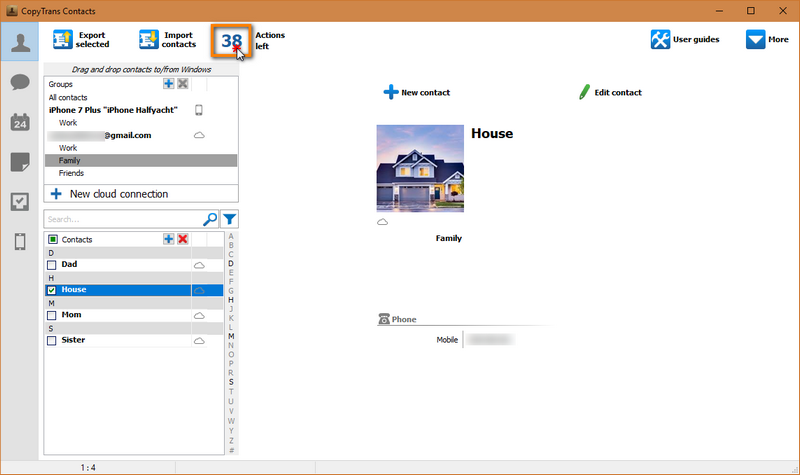The image size is (800, 475).
Task: Uncheck the House contact checkbox
Action: (52, 290)
